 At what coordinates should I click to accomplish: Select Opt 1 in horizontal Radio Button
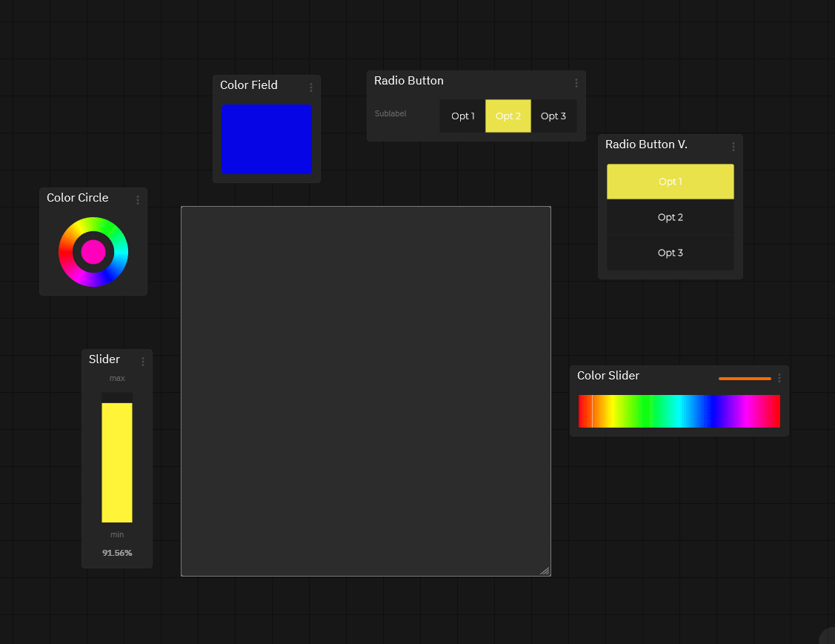click(x=462, y=116)
